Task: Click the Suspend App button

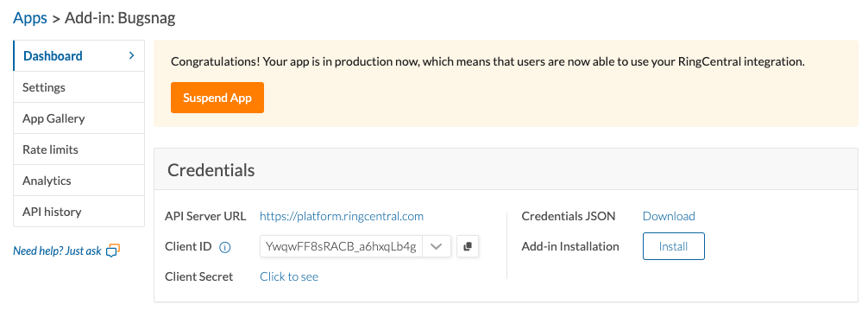Action: point(217,98)
